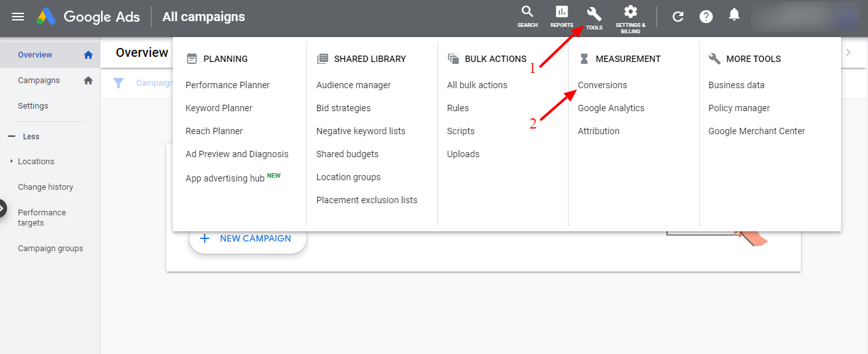
Task: Open Uploads under Bulk Actions
Action: coord(463,154)
